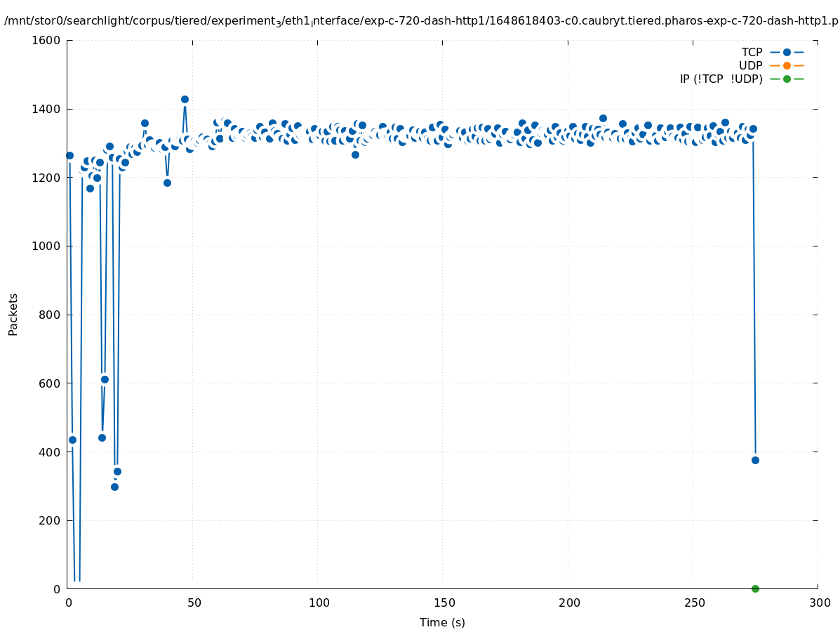Click the green data point on the x-axis
Screen dimensions: 840x632
pyautogui.click(x=755, y=588)
